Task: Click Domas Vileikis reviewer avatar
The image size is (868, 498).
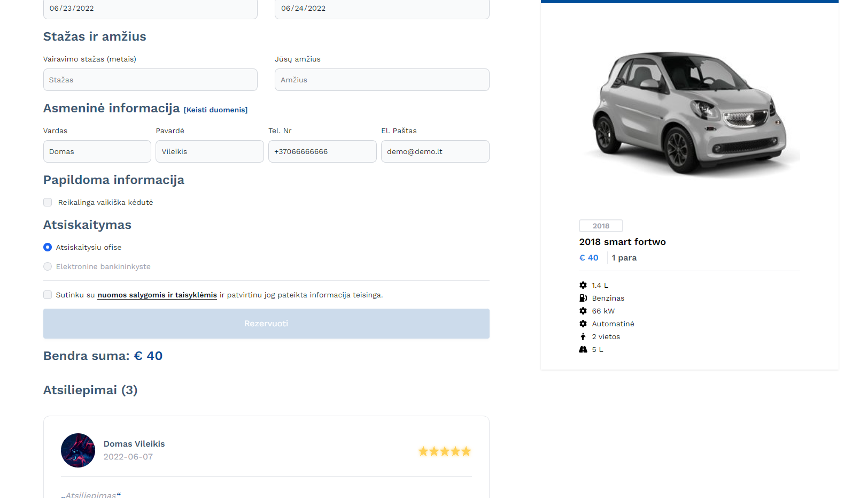Action: pyautogui.click(x=78, y=450)
